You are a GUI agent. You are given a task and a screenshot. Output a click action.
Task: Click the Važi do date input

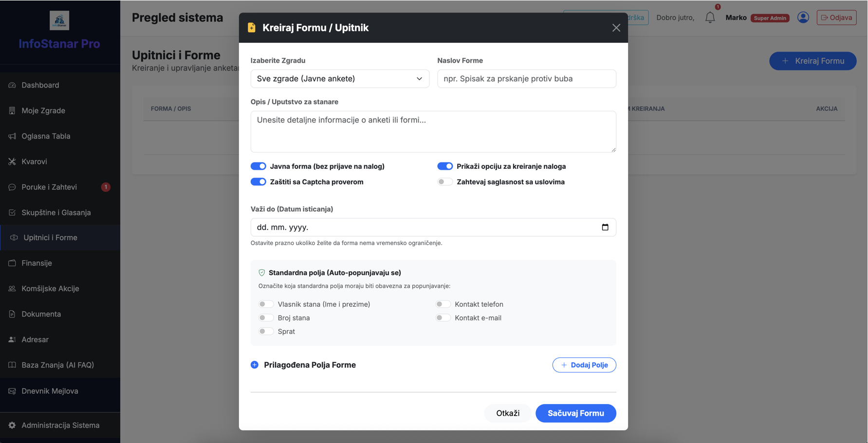point(433,227)
